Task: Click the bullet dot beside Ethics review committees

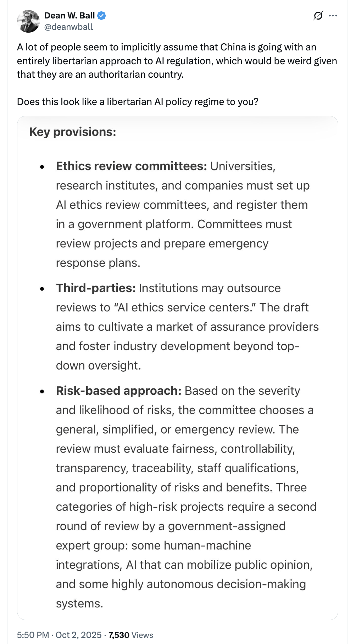Action: pyautogui.click(x=43, y=167)
